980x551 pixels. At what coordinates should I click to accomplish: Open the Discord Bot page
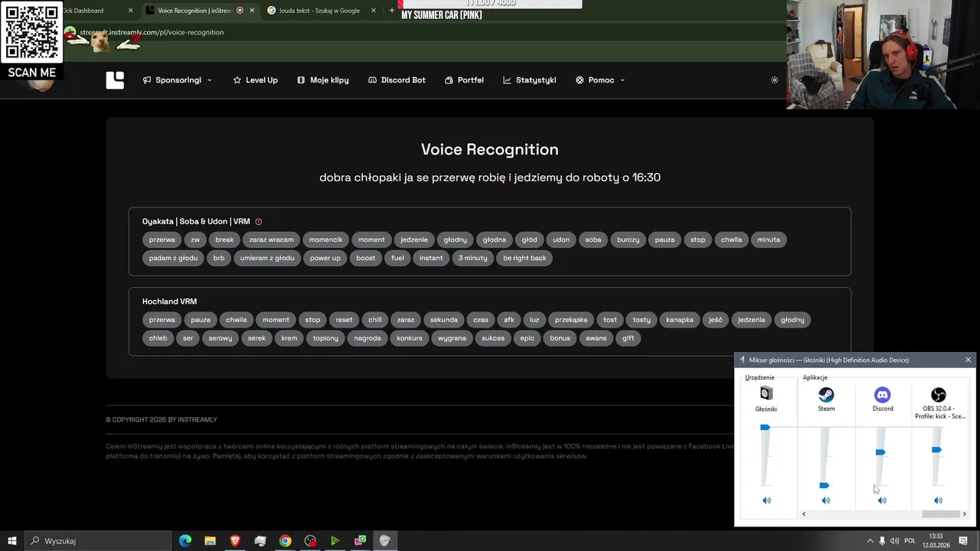coord(397,80)
